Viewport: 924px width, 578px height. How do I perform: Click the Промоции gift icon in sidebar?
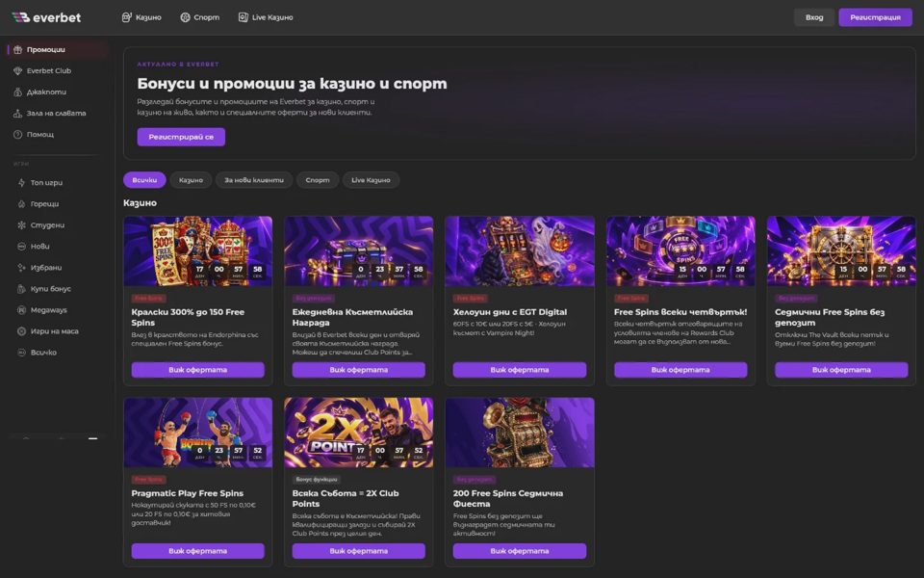point(17,49)
